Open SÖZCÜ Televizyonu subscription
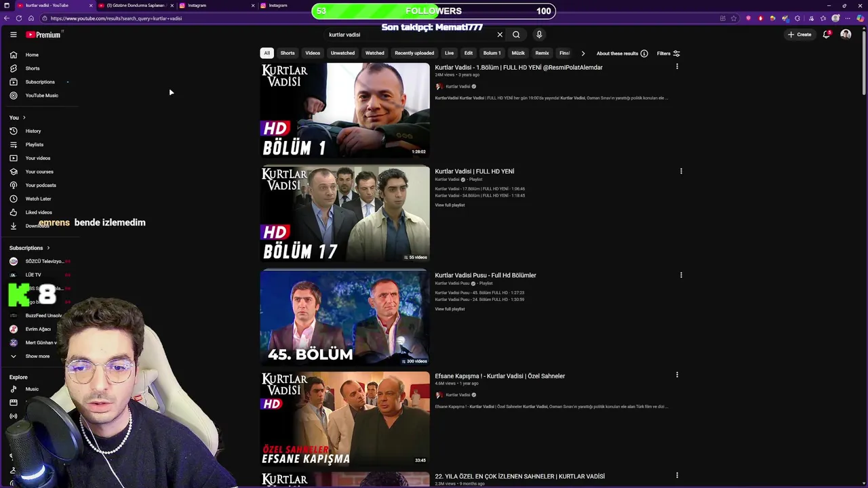This screenshot has width=868, height=488. [39, 262]
